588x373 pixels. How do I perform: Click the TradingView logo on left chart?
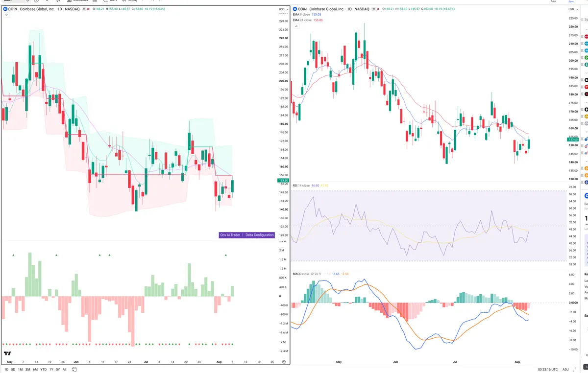point(7,353)
